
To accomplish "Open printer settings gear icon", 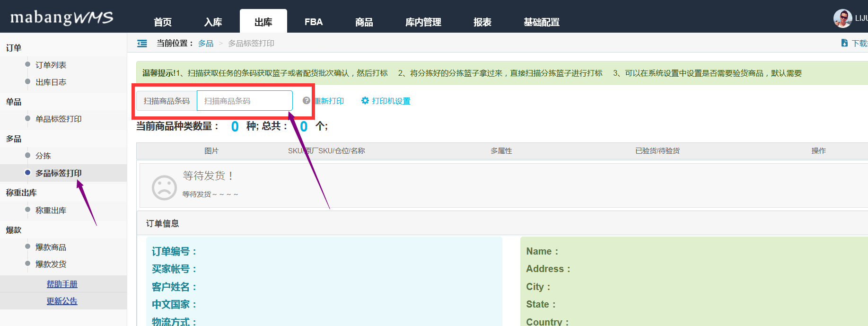I will point(365,101).
